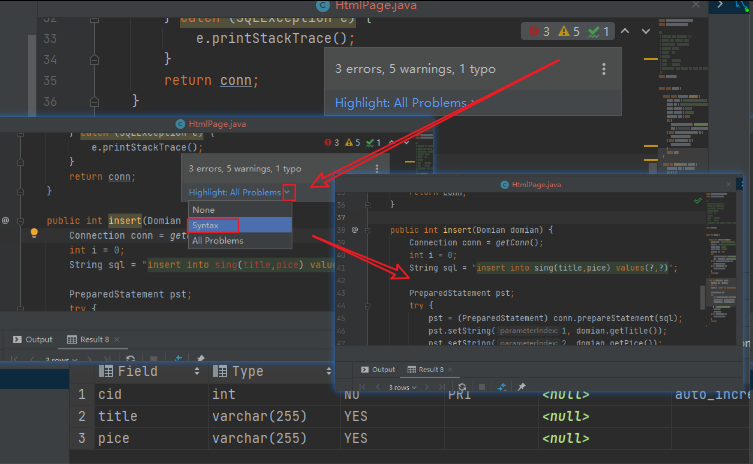Select the 'cid' cell in Field column
Screen dimensions: 753x464
(x=151, y=394)
